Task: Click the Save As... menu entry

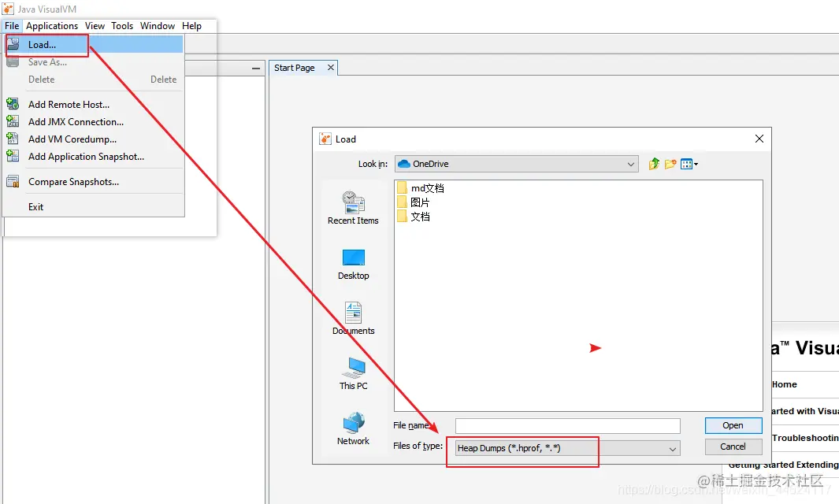Action: pyautogui.click(x=94, y=62)
